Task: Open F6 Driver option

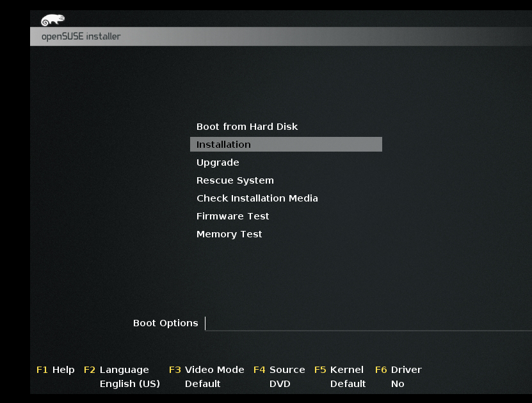Action: click(398, 370)
